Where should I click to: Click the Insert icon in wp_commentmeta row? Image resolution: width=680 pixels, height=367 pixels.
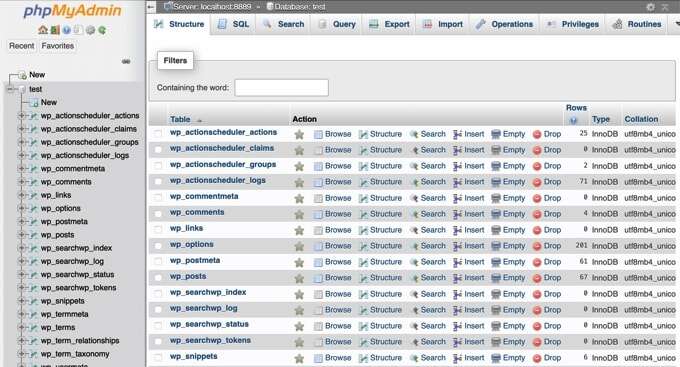click(x=458, y=198)
